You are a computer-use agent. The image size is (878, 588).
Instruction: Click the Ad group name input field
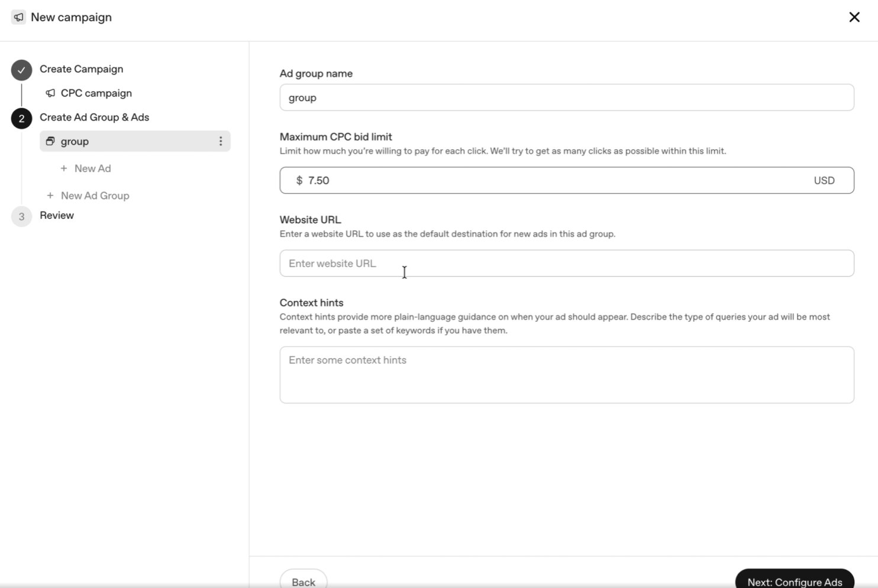(566, 97)
